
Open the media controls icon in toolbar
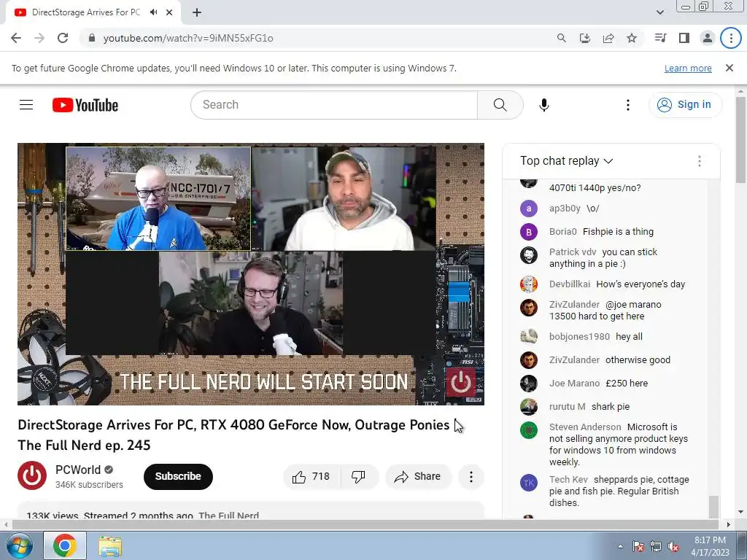660,38
